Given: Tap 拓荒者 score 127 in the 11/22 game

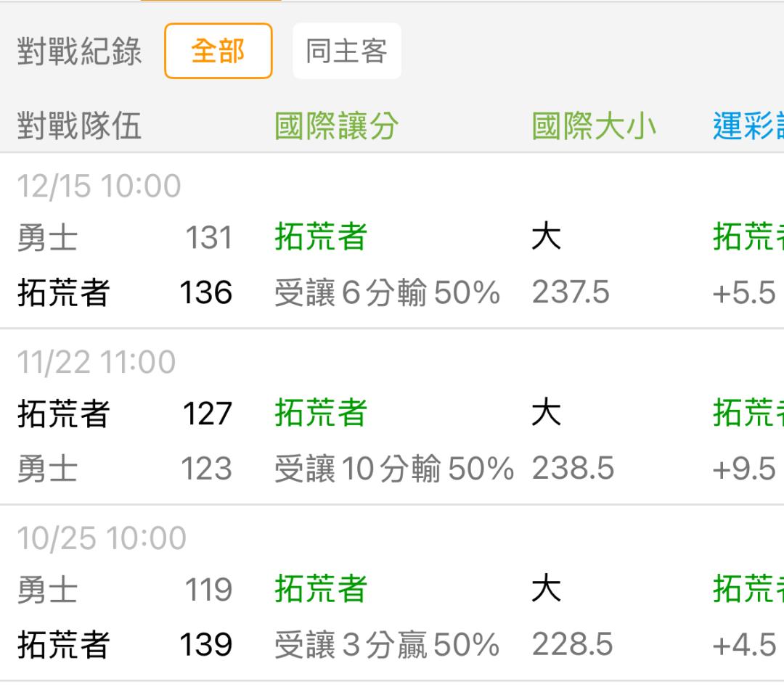Looking at the screenshot, I should 208,414.
